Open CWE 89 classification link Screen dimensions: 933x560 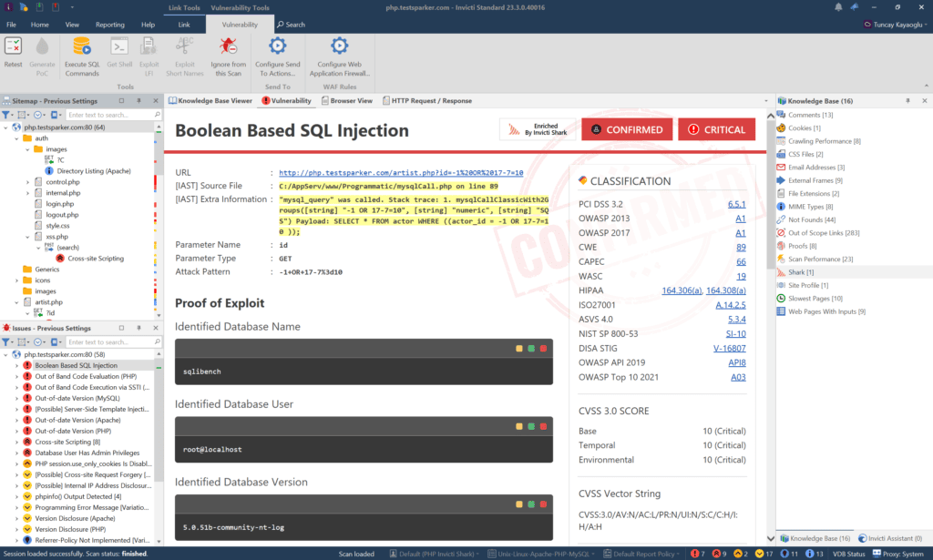pos(741,248)
